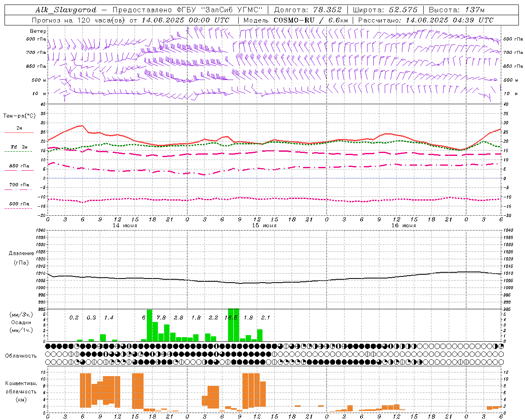This screenshot has height=420, width=525.
Task: Click the green precipitation bar beneath 2.1
Action: (x=260, y=335)
